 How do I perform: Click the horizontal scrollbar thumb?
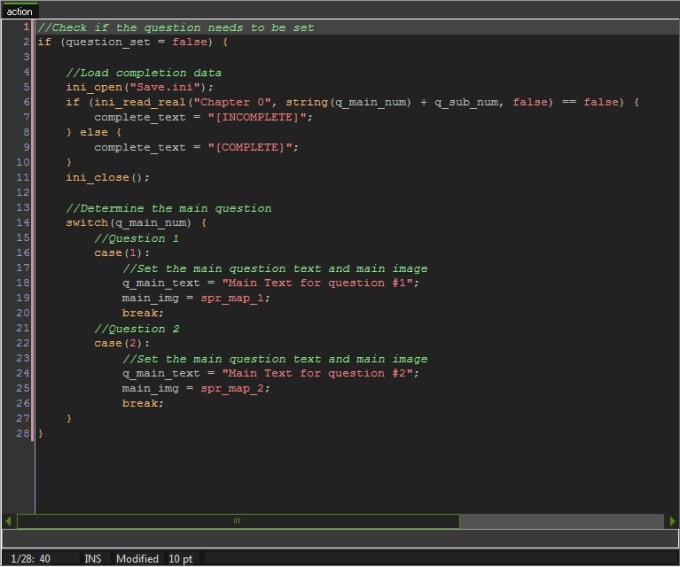[238, 521]
